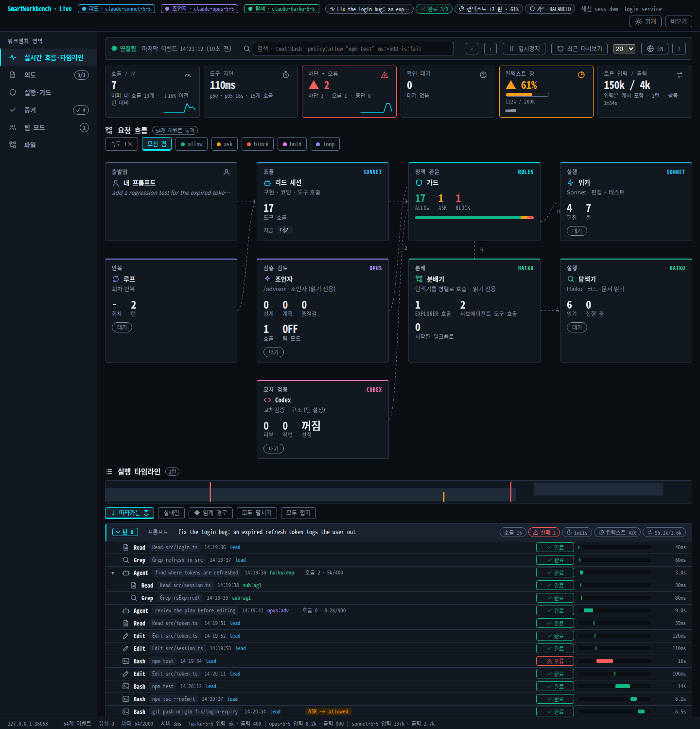Image resolution: width=700 pixels, height=729 pixels.
Task: Click the magnifier icon beside 탐색기 node title
Action: (571, 279)
